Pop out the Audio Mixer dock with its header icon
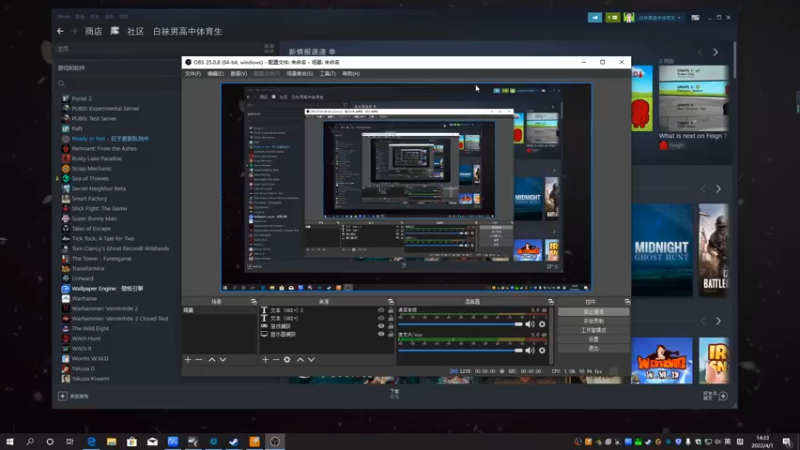The image size is (800, 450). pyautogui.click(x=551, y=302)
